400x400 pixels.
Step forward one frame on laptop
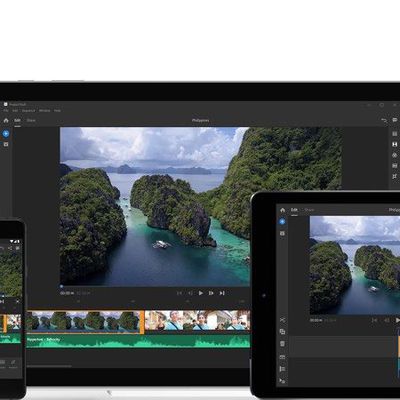pyautogui.click(x=211, y=293)
